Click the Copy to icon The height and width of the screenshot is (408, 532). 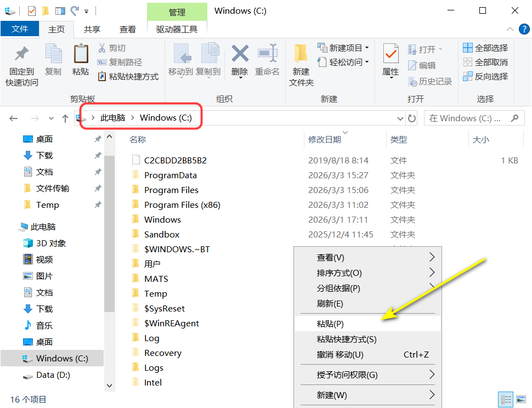click(210, 53)
